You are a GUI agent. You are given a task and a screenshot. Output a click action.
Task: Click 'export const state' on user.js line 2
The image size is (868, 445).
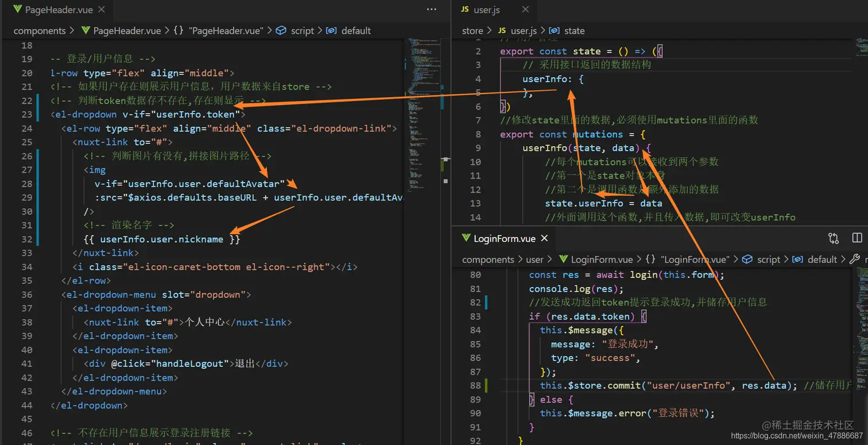point(551,51)
